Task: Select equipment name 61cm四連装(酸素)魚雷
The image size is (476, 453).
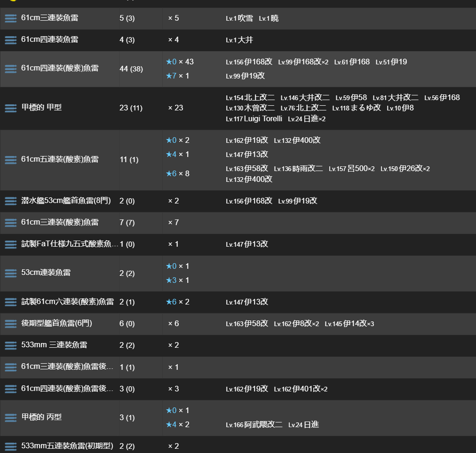Action: coord(60,68)
